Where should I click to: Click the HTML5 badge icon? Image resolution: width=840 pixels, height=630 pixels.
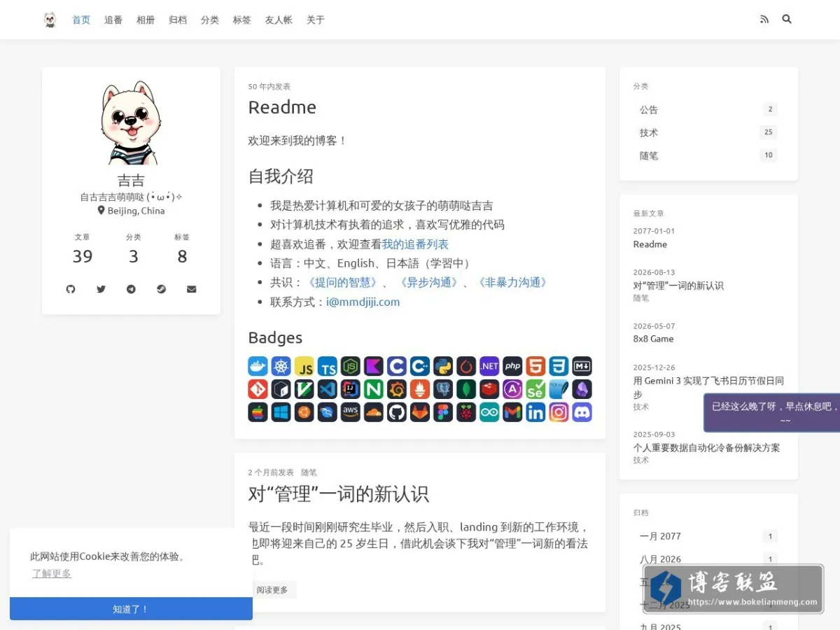tap(535, 366)
